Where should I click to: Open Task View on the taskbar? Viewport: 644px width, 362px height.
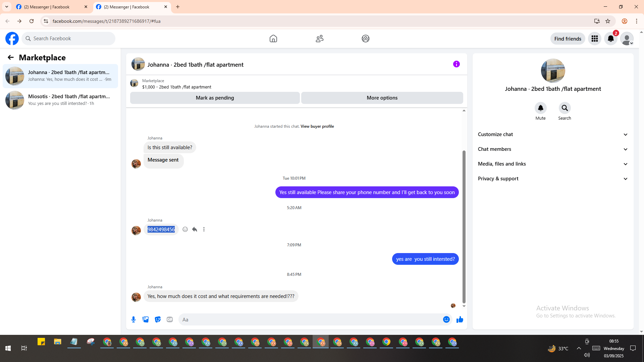point(24,348)
